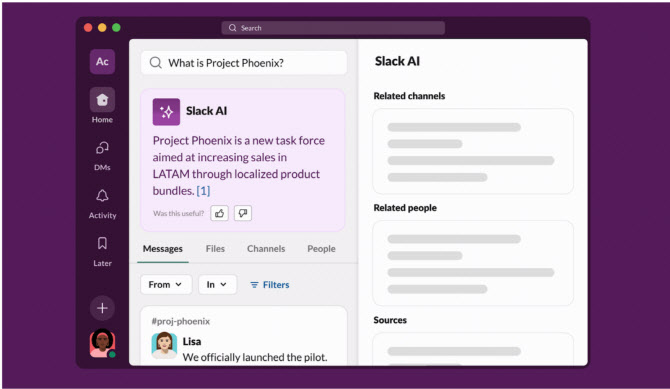
Task: Open the Activity bell icon
Action: (x=102, y=196)
